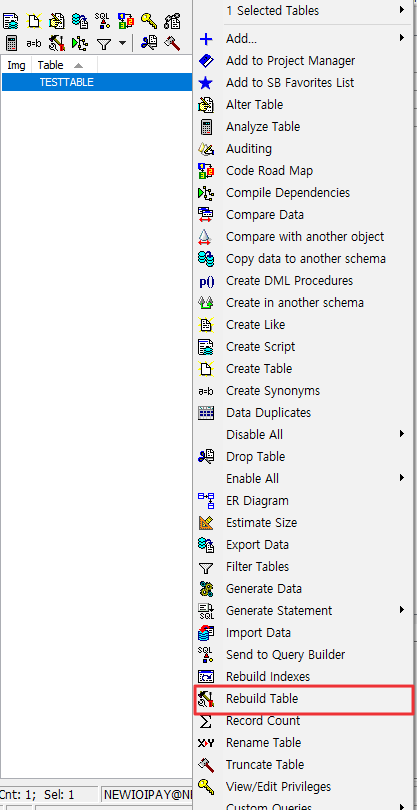Click the hatchet Truncate Table toolbar icon
The height and width of the screenshot is (810, 417).
click(172, 43)
